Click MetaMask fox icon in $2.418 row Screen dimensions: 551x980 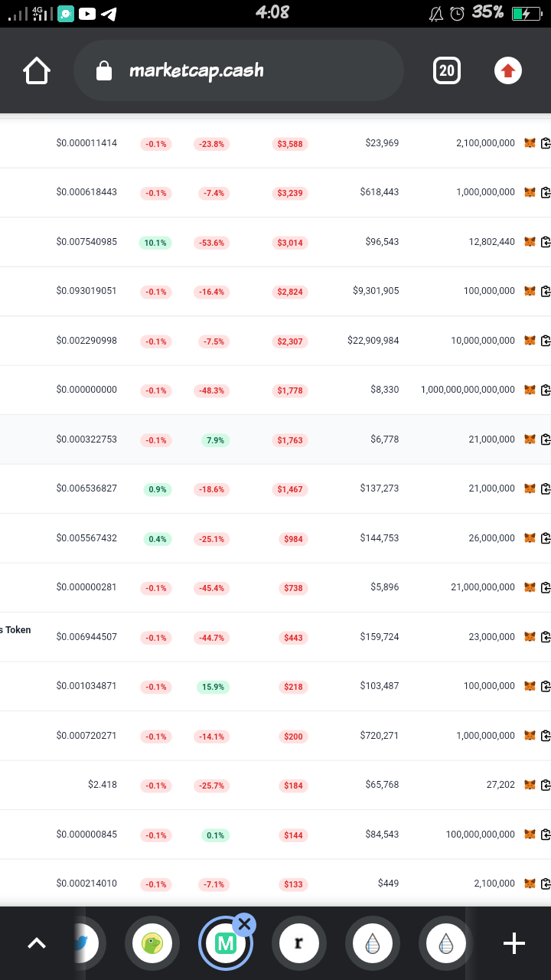(530, 785)
